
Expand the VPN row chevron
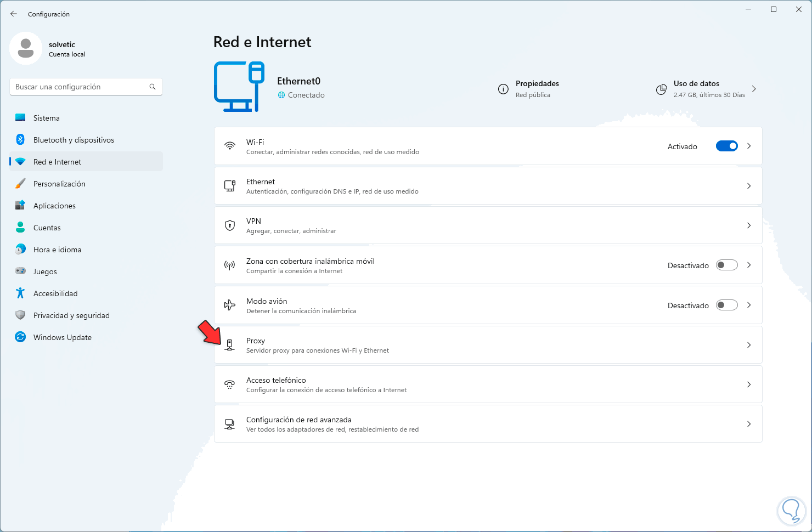coord(749,225)
